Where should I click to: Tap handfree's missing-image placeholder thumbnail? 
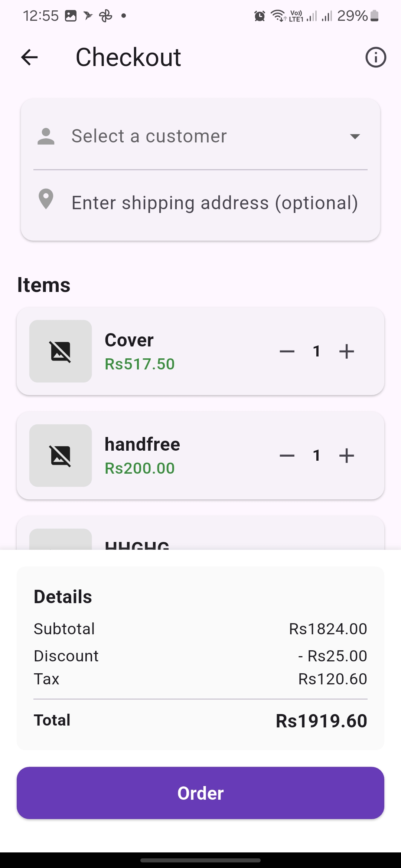click(61, 456)
